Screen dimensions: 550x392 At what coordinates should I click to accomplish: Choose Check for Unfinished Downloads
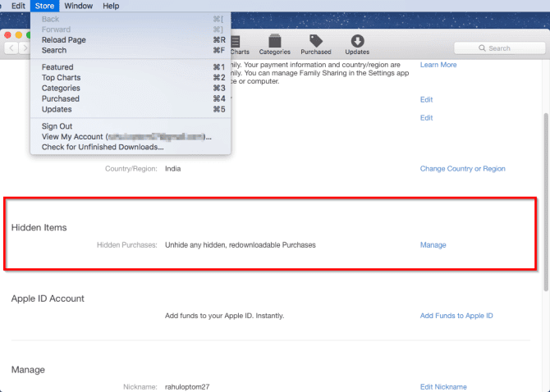click(x=131, y=147)
